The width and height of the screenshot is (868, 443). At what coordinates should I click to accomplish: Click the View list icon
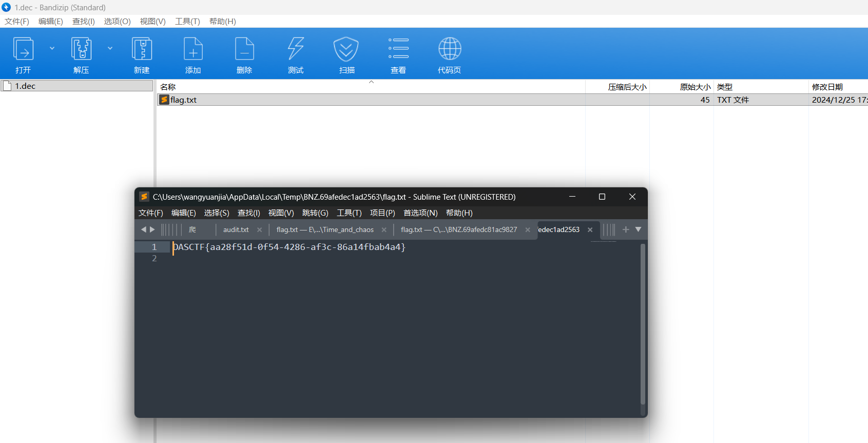click(x=398, y=49)
